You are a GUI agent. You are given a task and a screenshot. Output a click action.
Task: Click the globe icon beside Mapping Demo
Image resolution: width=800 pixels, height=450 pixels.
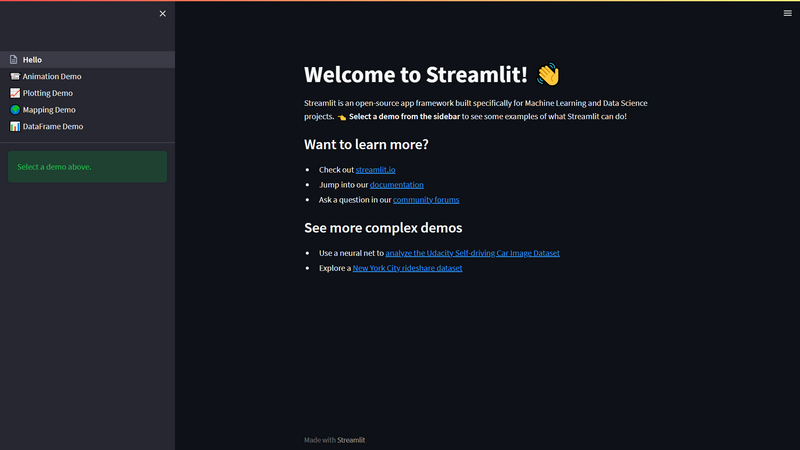point(14,110)
